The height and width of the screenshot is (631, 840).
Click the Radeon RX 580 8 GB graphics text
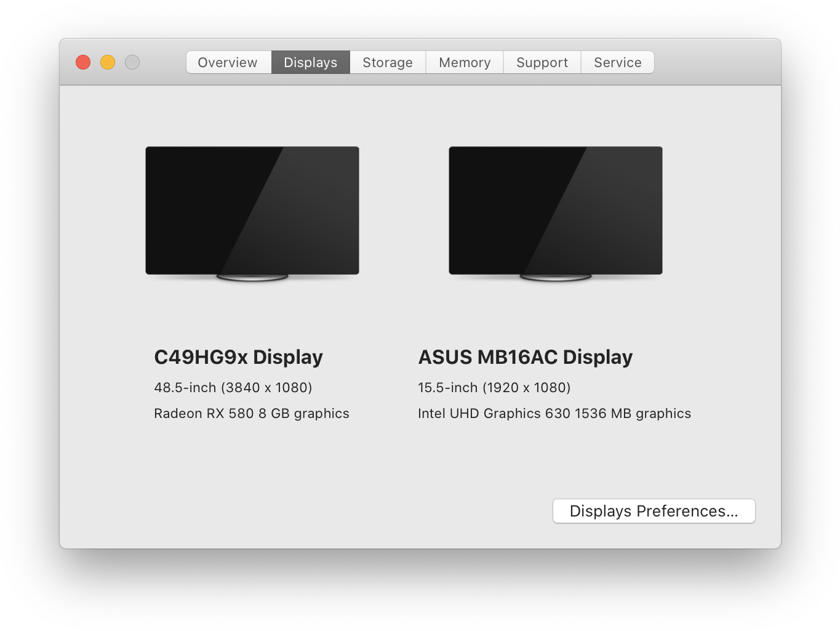[252, 414]
